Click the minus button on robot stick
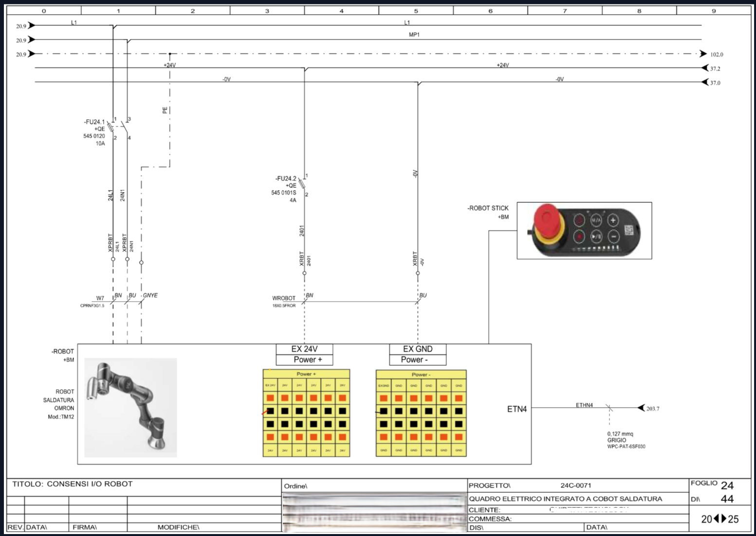Image resolution: width=756 pixels, height=536 pixels. pos(613,237)
